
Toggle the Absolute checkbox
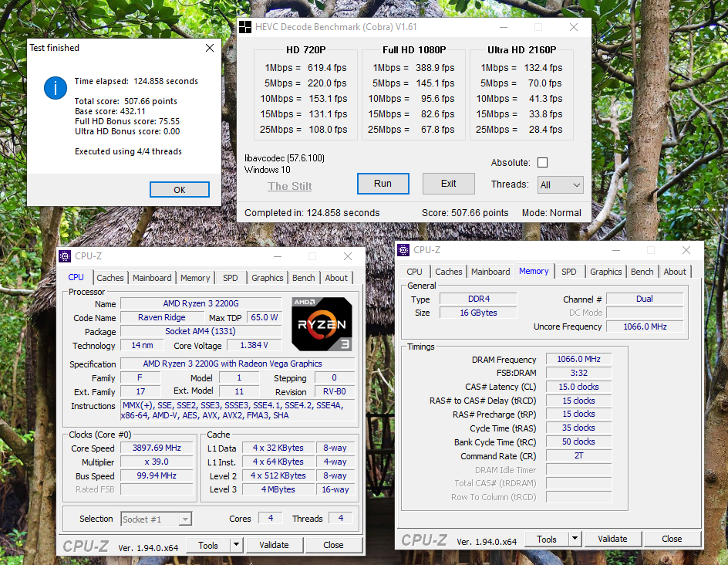542,163
